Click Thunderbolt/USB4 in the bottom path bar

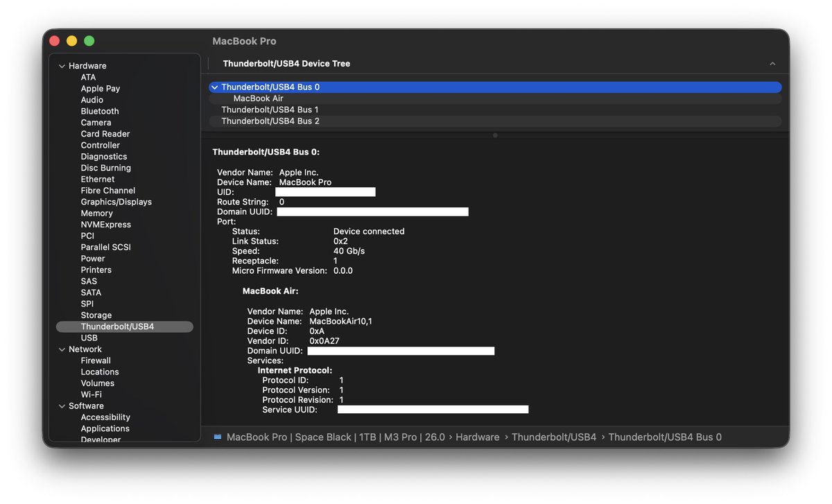[554, 437]
